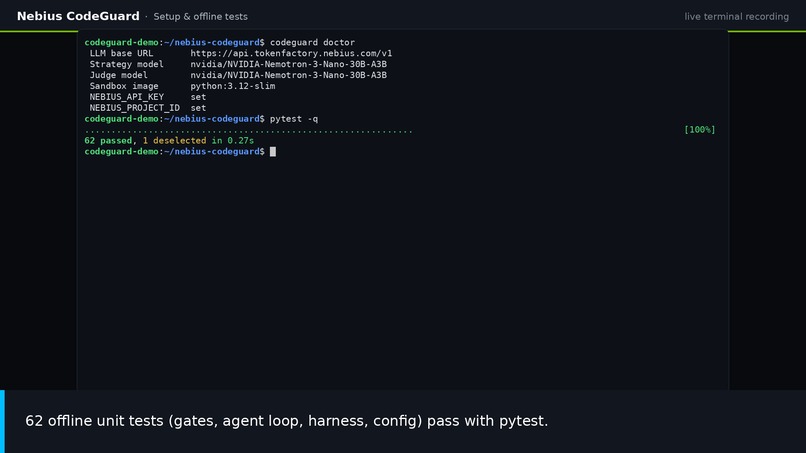Click the '1 deselected' result text

174,140
